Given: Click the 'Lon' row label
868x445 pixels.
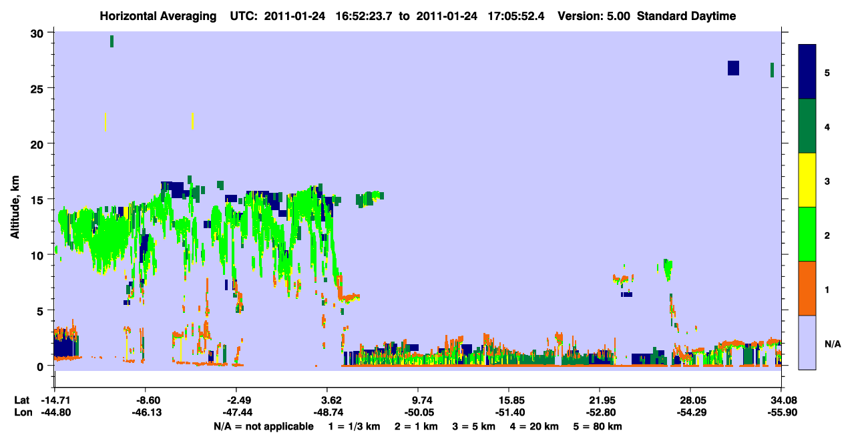Looking at the screenshot, I should (x=22, y=413).
